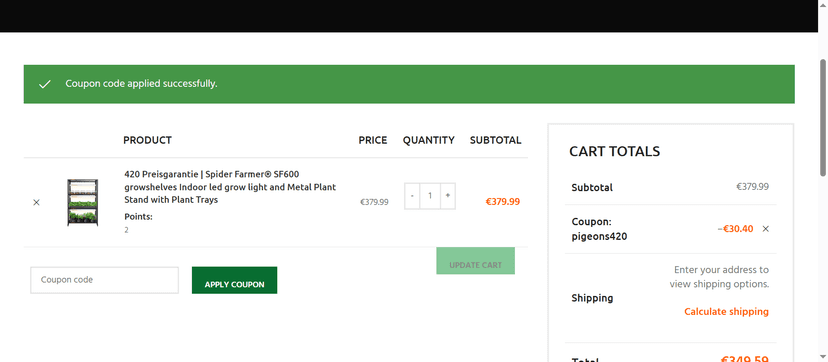Remove the pigeons420 coupon
Viewport: 828px width, 362px height.
point(766,229)
